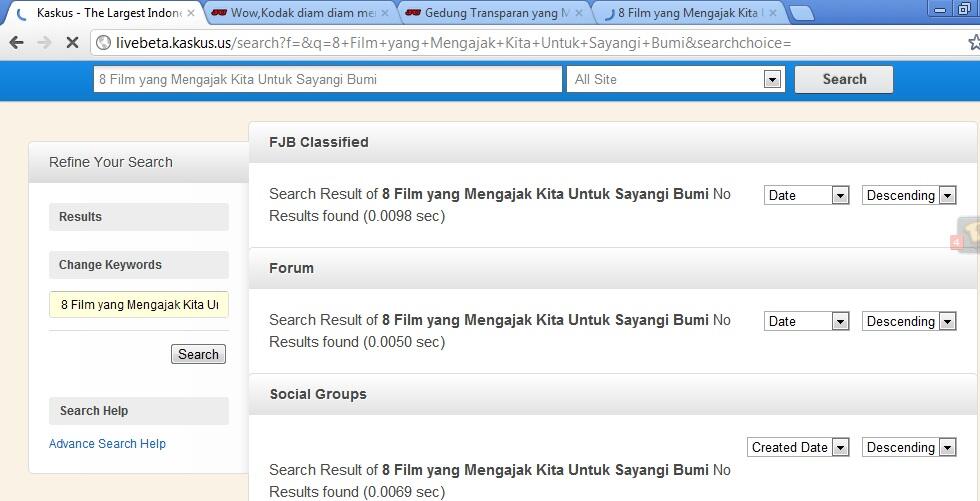This screenshot has height=501, width=980.
Task: Stop page loading with X button
Action: pyautogui.click(x=72, y=42)
